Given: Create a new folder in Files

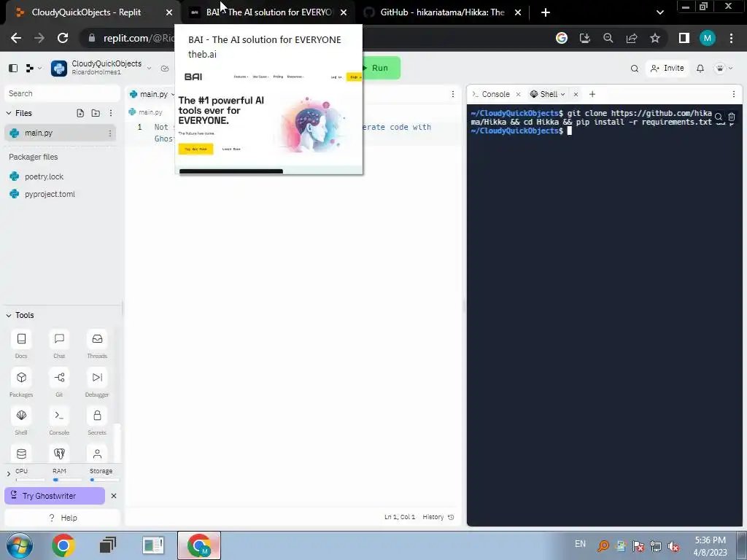Looking at the screenshot, I should pos(96,113).
